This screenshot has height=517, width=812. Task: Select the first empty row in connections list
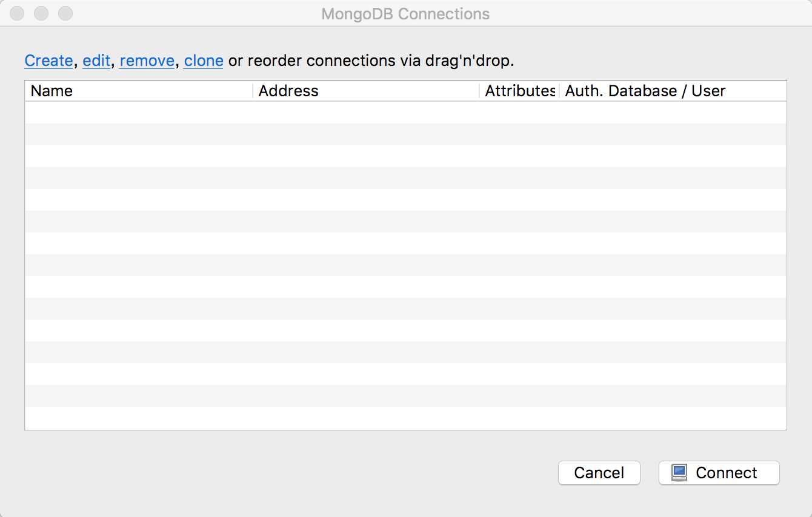pyautogui.click(x=405, y=113)
